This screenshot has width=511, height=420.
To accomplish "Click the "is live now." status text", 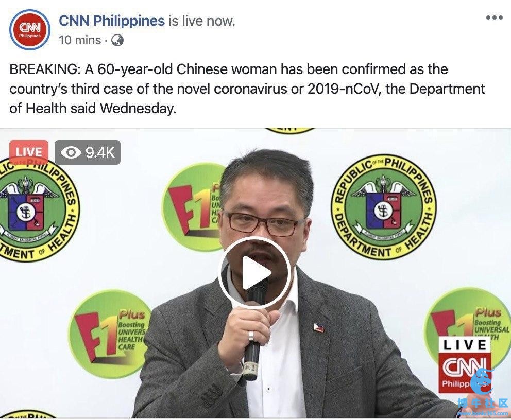I will 202,21.
